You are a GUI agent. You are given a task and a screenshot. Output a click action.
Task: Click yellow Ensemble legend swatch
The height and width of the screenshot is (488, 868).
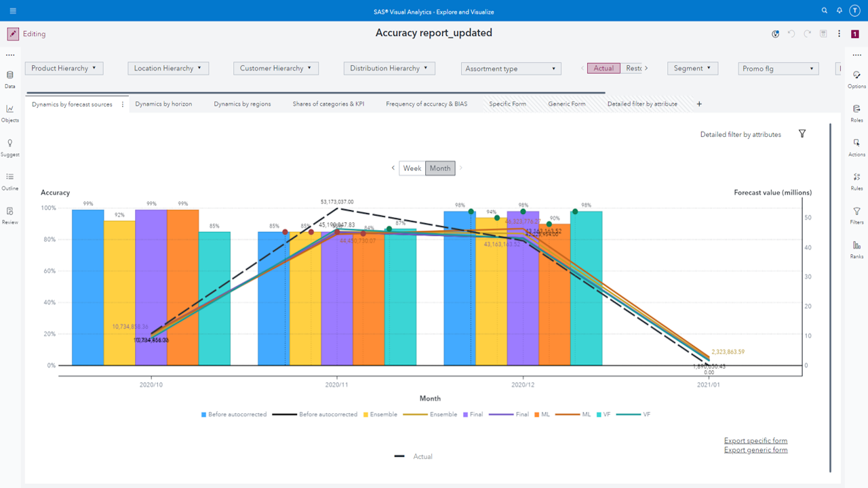[366, 414]
